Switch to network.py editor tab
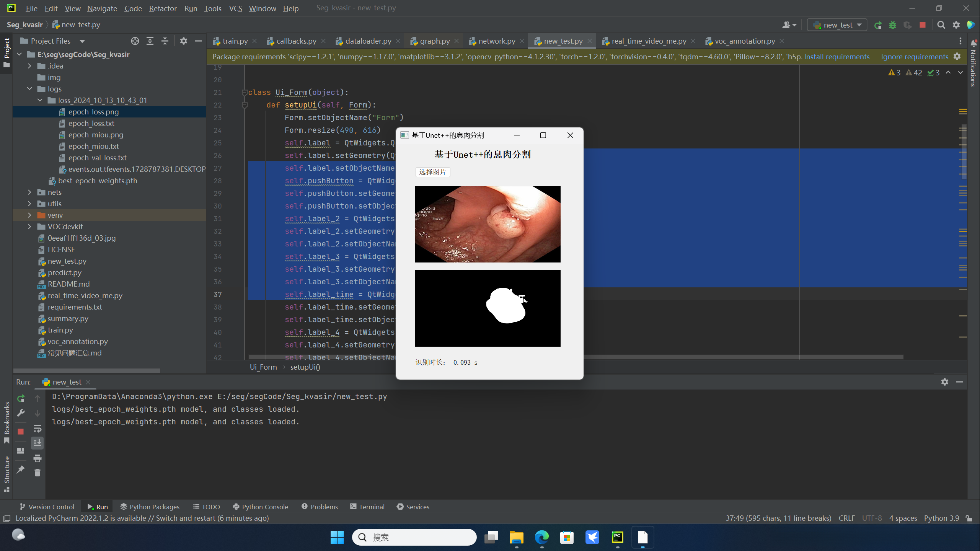The height and width of the screenshot is (551, 980). 496,41
